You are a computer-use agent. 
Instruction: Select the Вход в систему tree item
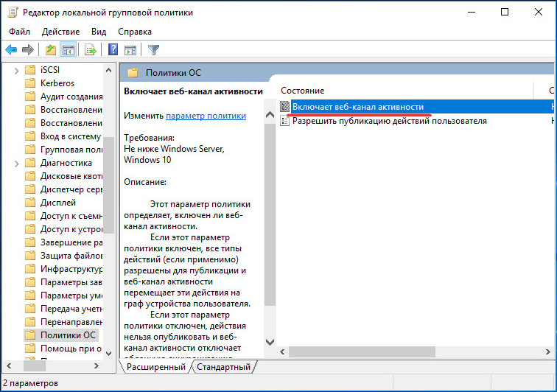(x=71, y=136)
